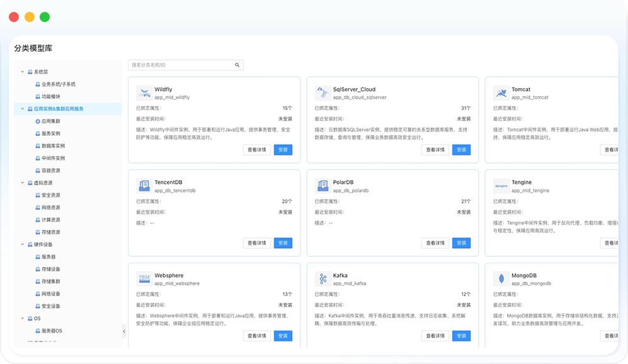Click the SqlServer_Cloud logo icon
The width and height of the screenshot is (628, 364).
point(323,93)
